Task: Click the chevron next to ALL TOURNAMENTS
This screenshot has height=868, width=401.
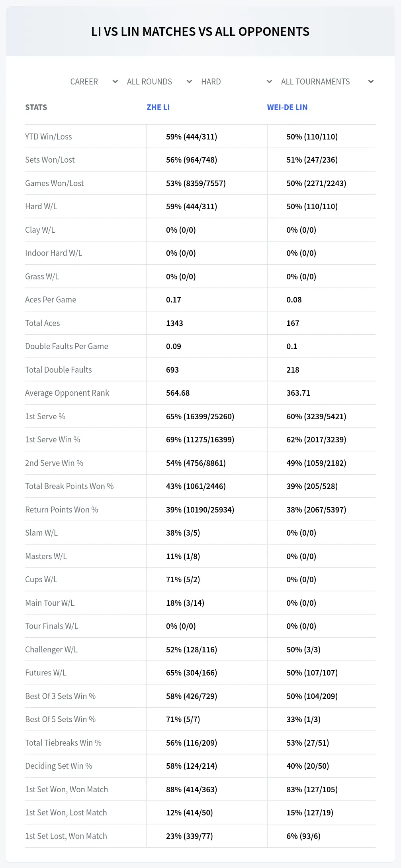Action: point(371,82)
